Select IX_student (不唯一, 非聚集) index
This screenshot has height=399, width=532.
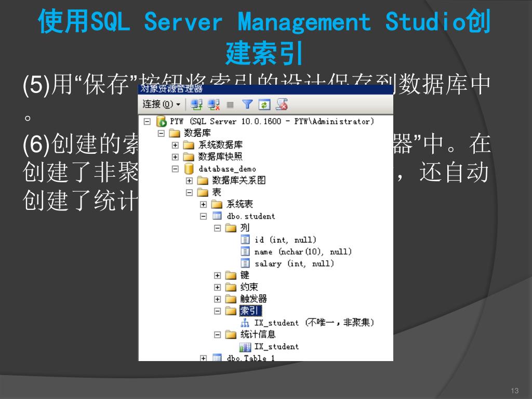(x=314, y=322)
